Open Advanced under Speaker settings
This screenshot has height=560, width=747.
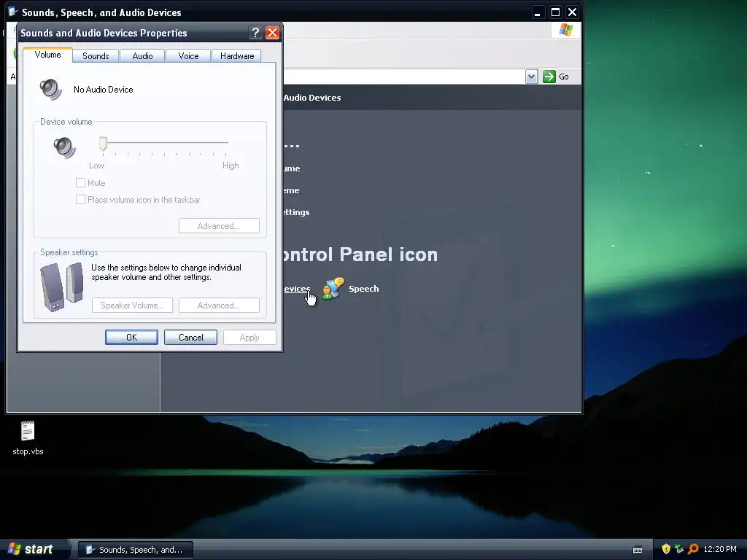pyautogui.click(x=219, y=306)
